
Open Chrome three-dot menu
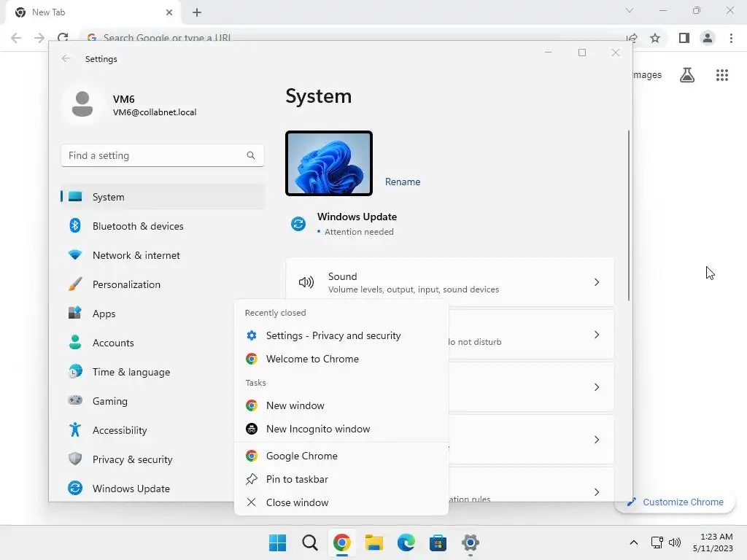click(731, 38)
